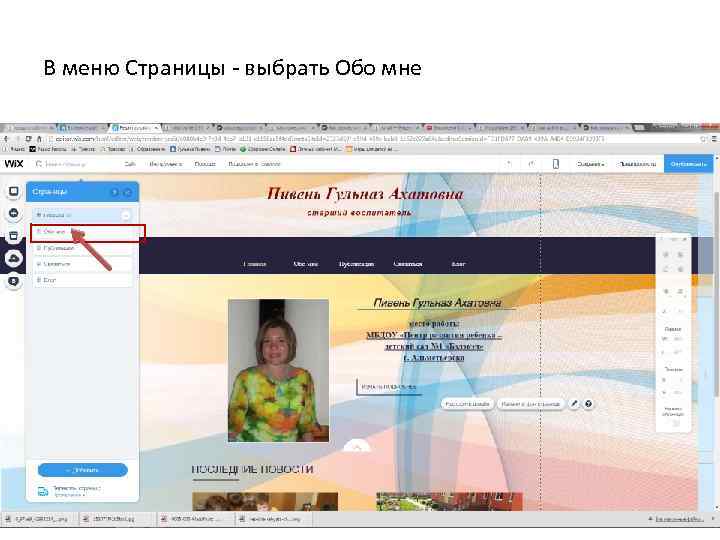Open the Инструменты menu in Wix top bar
The width and height of the screenshot is (720, 540).
(x=165, y=164)
